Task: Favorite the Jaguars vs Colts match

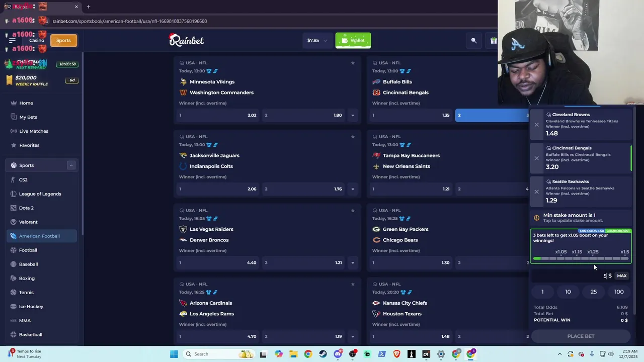Action: pos(353,136)
